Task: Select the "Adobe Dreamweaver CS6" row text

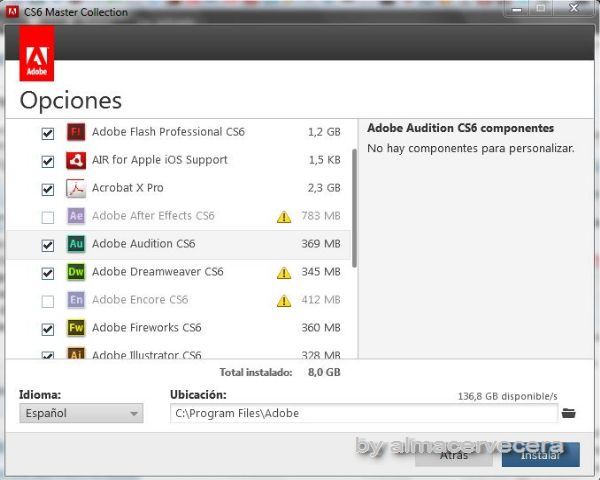Action: click(158, 272)
